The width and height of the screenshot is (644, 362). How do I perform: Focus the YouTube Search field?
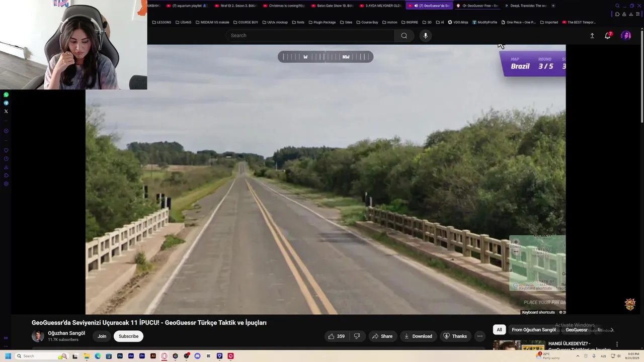pyautogui.click(x=310, y=36)
